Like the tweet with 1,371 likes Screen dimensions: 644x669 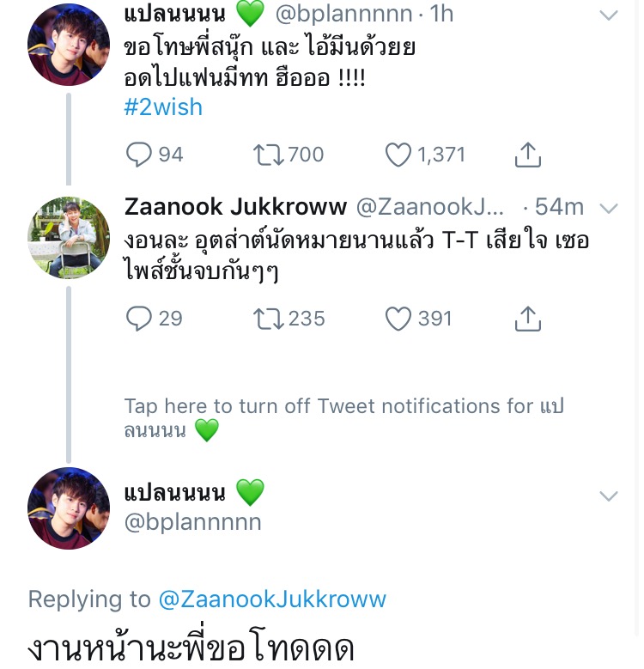coord(398,155)
